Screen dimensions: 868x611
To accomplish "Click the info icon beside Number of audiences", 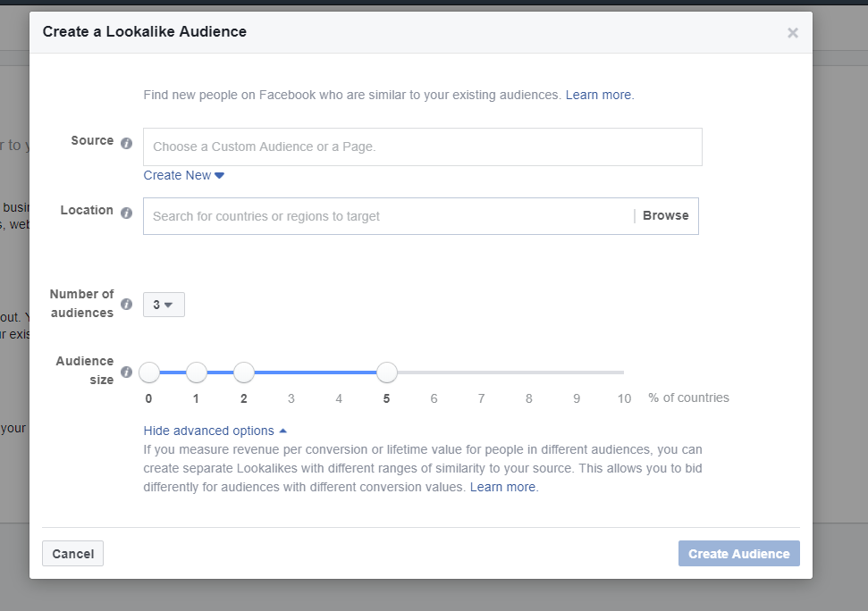I will coord(126,305).
